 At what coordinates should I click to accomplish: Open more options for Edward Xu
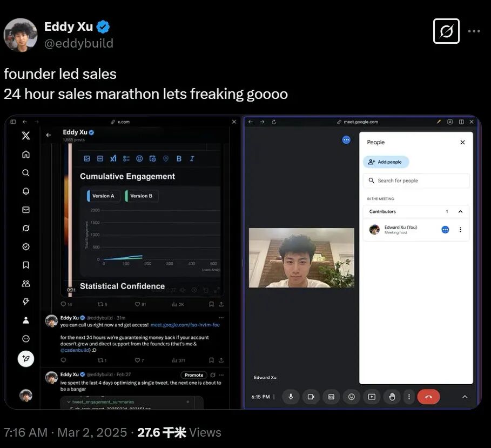click(460, 230)
